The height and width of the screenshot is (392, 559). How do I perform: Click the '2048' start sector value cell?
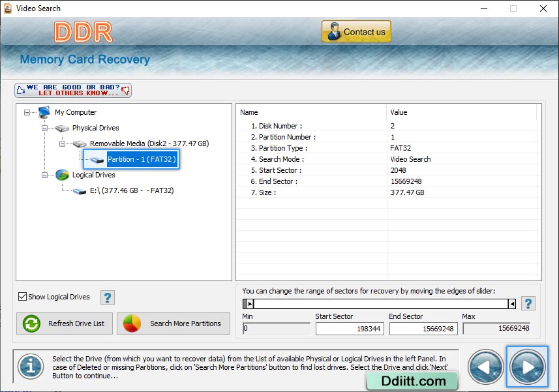(399, 170)
